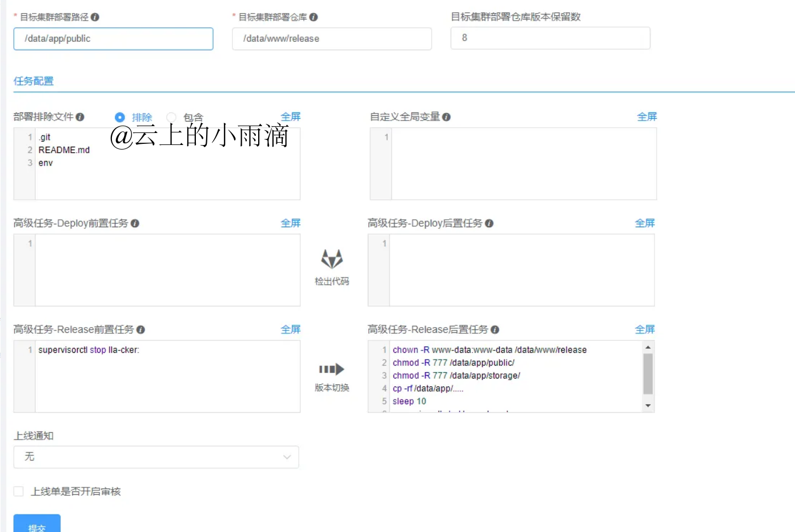Screen dimensions: 795x532
Task: Click info icon beside Release前置任务 label
Action: [140, 329]
